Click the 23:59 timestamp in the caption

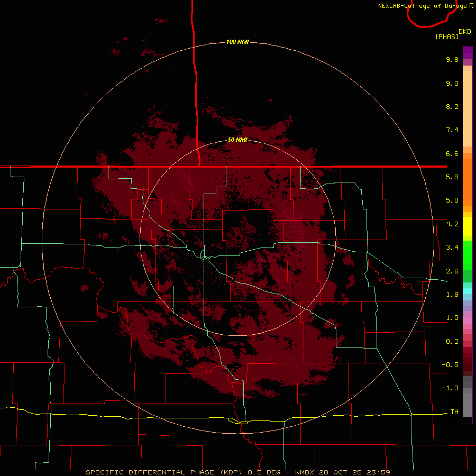tap(378, 472)
